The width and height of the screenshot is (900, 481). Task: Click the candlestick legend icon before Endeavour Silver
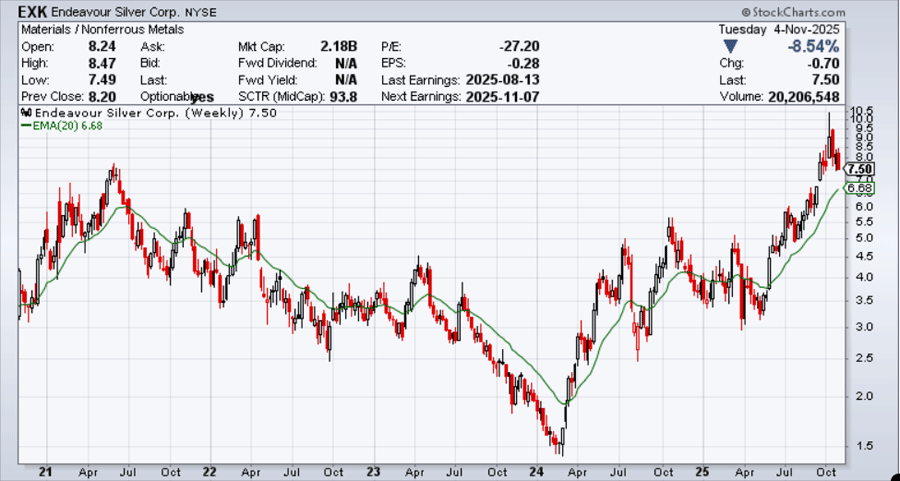[x=25, y=114]
